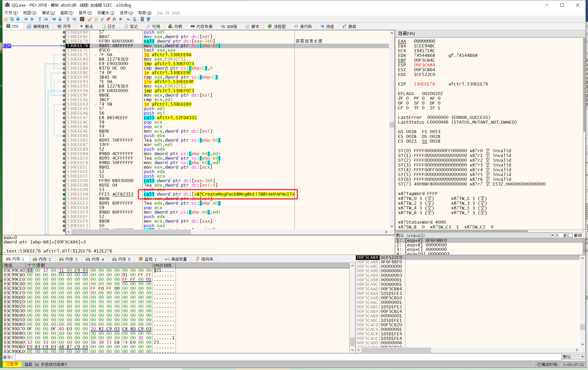Image resolution: width=588 pixels, height=370 pixels.
Task: Open the 插件 menu
Action: coord(85,13)
